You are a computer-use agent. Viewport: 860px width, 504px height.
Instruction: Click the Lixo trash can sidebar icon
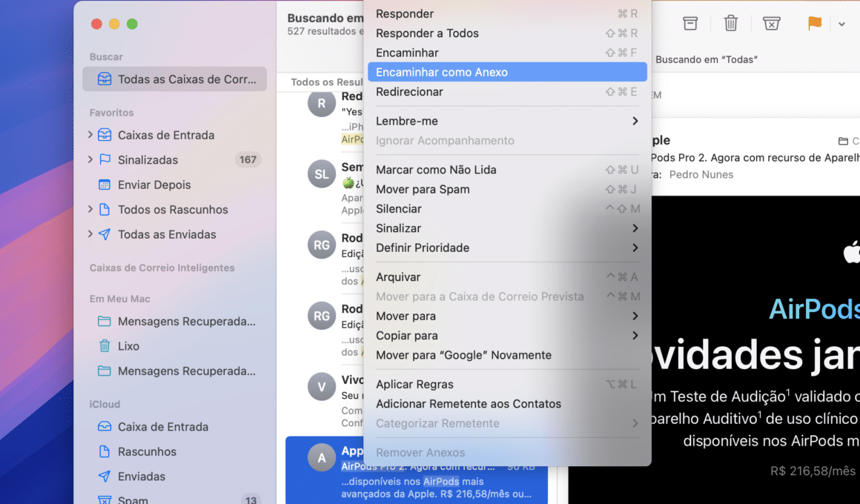coord(105,346)
